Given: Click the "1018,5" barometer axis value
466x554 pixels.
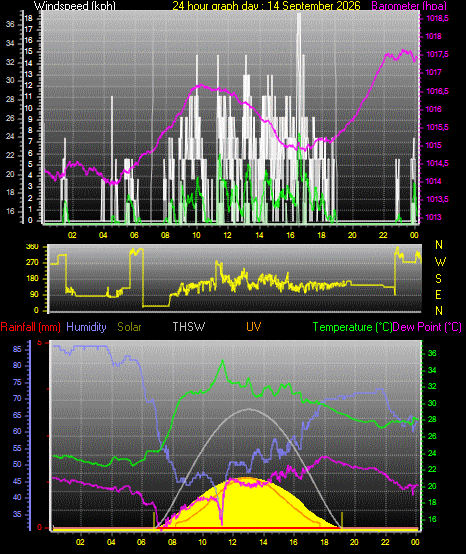Looking at the screenshot, I should click(438, 18).
